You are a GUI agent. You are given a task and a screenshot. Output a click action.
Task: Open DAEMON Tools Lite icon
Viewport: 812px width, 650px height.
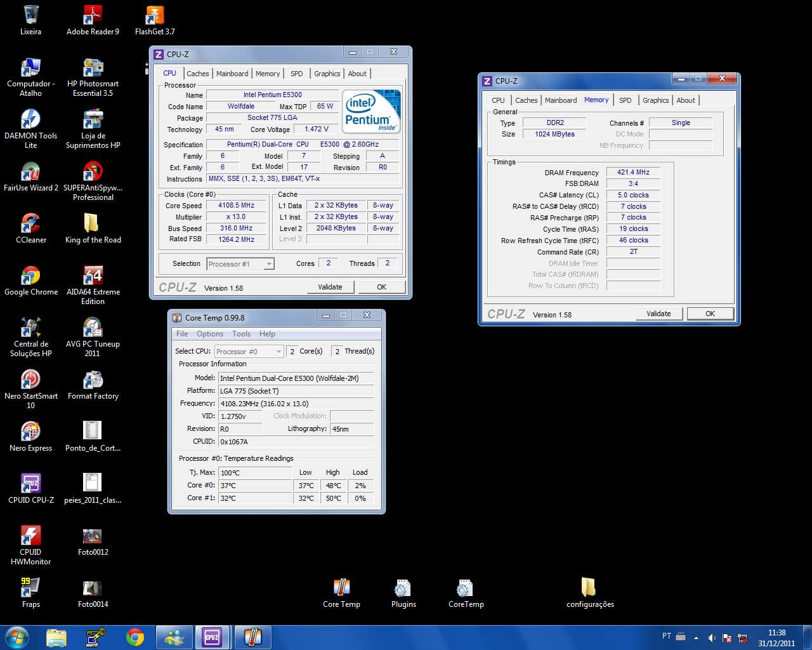click(30, 129)
